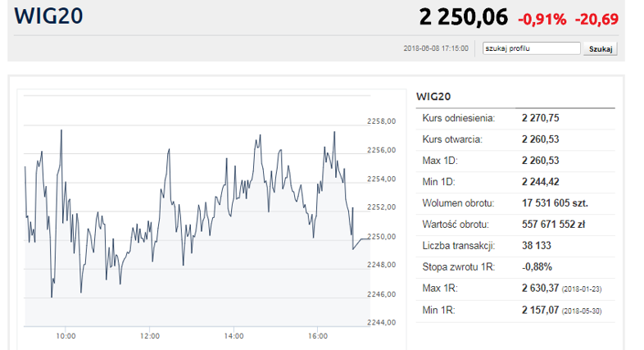Click the 12:00 time axis label
The height and width of the screenshot is (350, 644).
pyautogui.click(x=150, y=336)
